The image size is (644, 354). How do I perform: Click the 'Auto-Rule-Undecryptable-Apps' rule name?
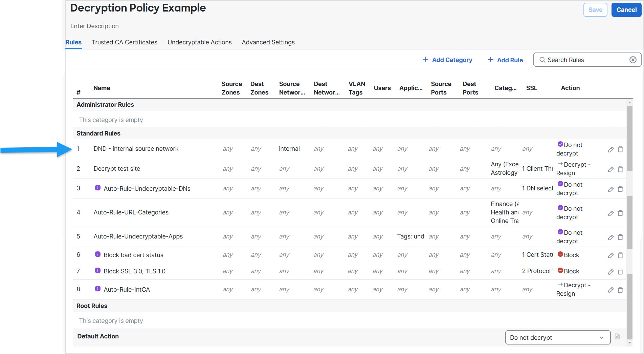coord(138,236)
